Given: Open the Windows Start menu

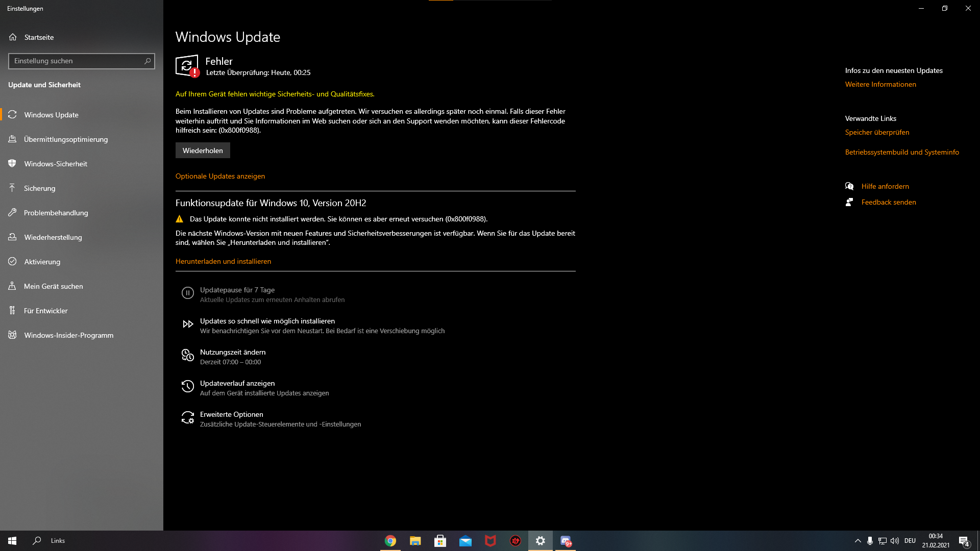Looking at the screenshot, I should (x=12, y=541).
